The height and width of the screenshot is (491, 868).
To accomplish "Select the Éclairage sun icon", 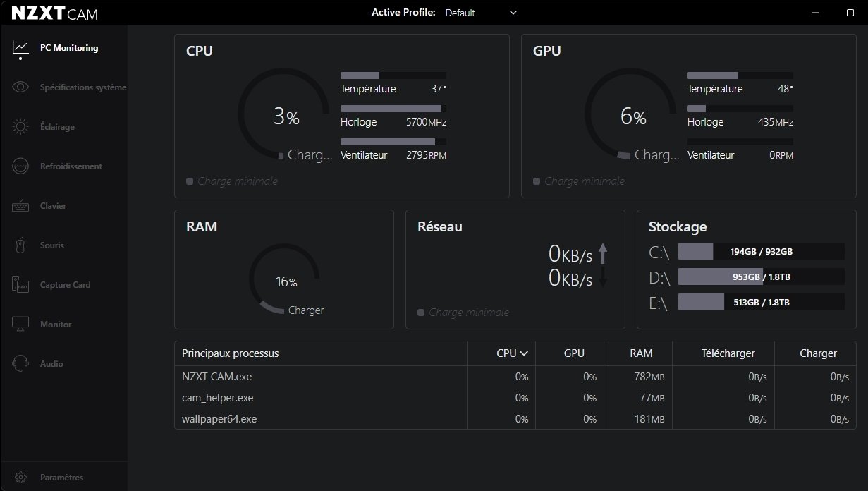I will click(20, 127).
